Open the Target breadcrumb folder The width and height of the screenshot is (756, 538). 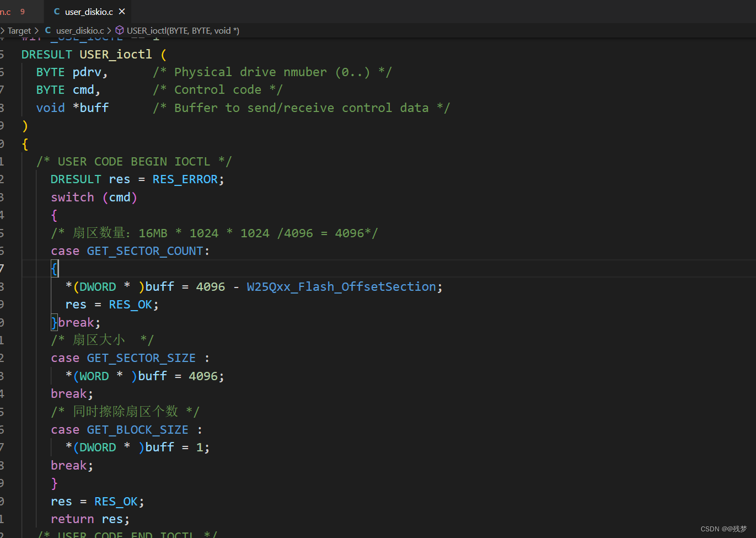[x=19, y=31]
